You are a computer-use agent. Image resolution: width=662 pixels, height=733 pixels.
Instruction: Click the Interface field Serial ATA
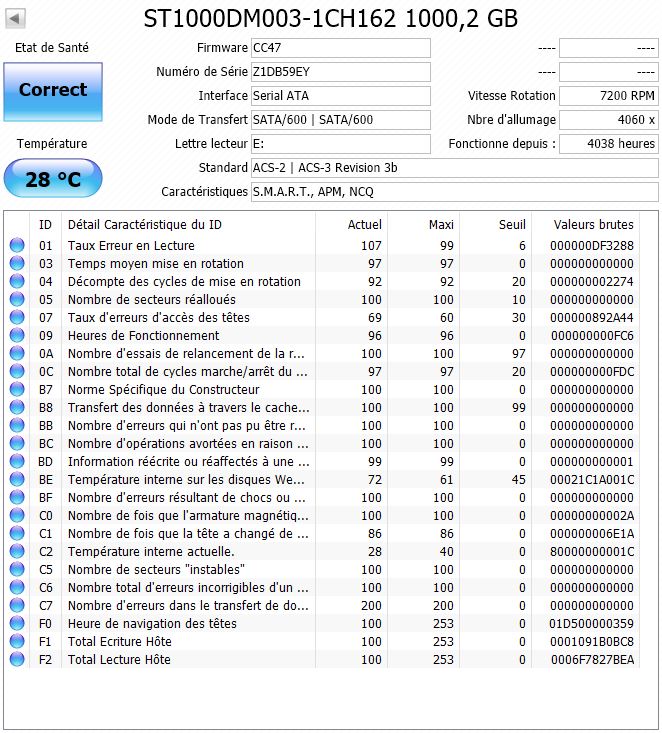(x=341, y=96)
